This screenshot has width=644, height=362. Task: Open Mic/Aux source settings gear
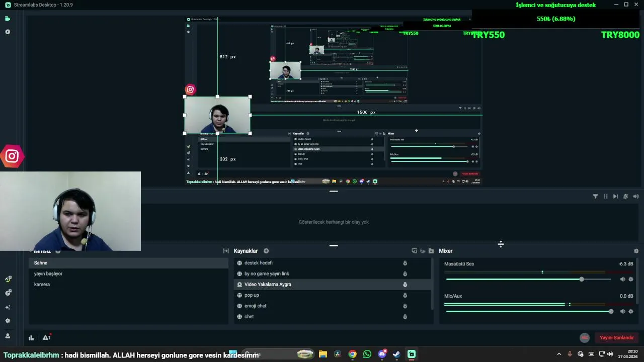coord(631,311)
